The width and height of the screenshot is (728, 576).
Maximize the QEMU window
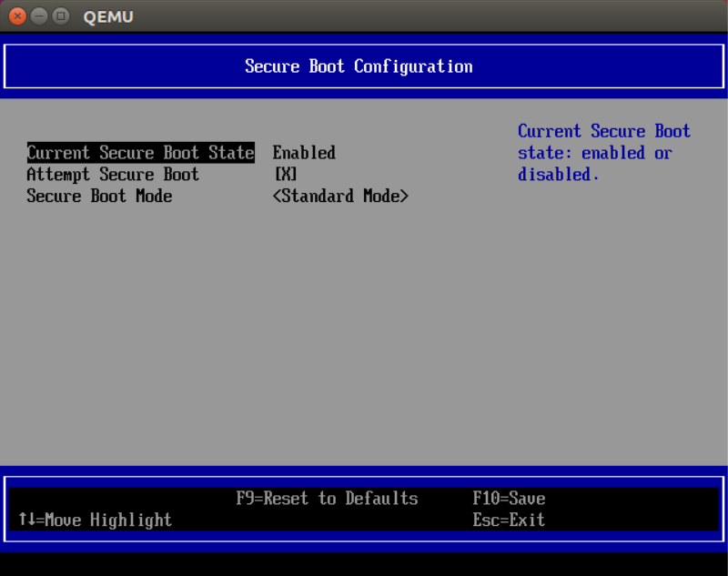point(60,16)
